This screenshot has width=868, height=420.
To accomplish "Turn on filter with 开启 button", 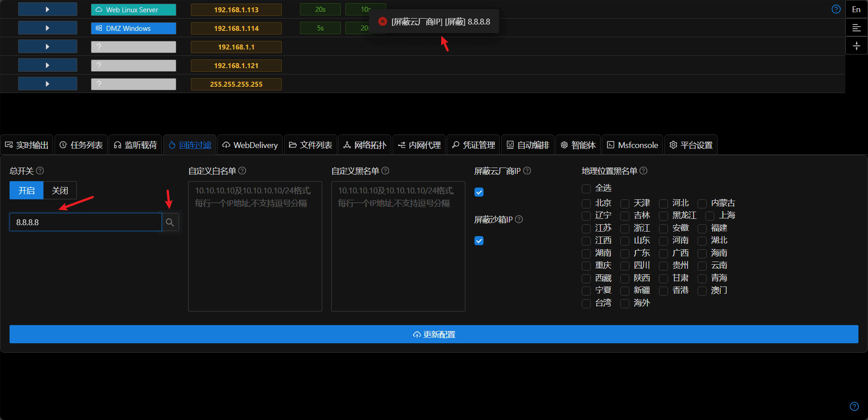I will 26,191.
